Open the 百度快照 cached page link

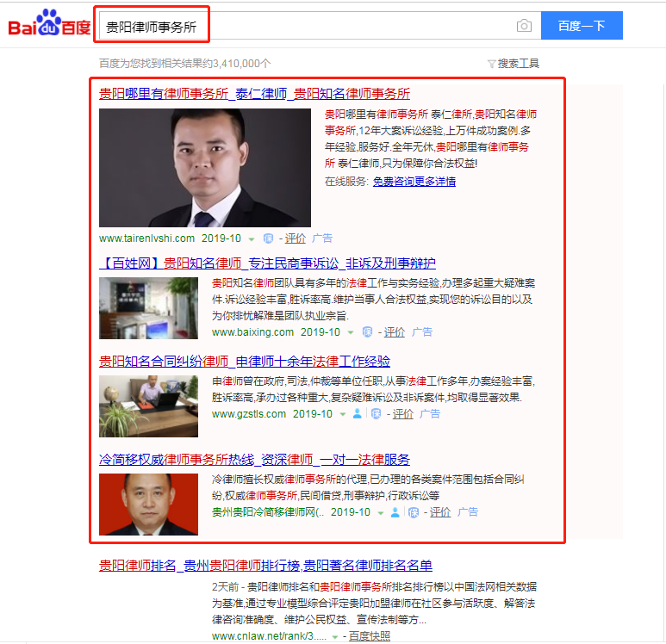coord(370,636)
